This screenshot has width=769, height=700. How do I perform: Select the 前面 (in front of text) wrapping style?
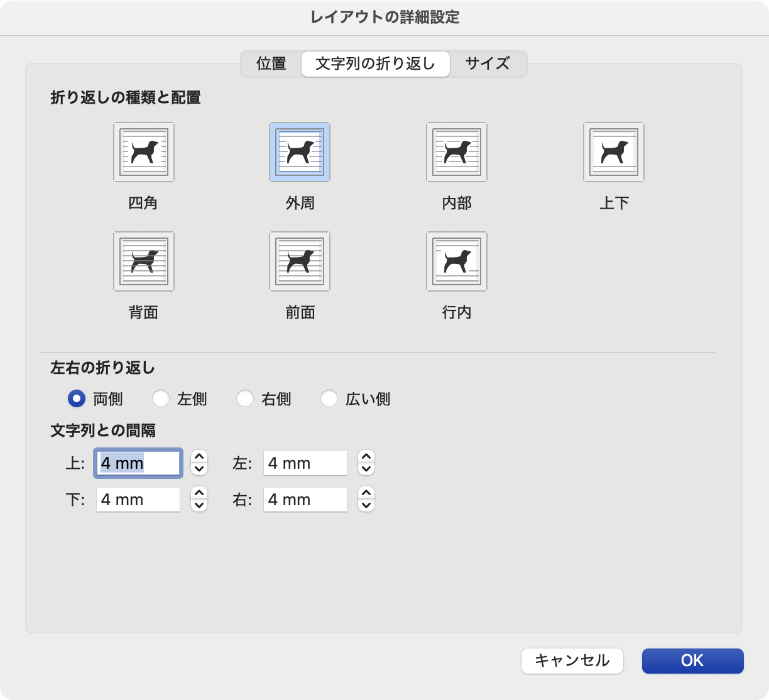[x=299, y=261]
